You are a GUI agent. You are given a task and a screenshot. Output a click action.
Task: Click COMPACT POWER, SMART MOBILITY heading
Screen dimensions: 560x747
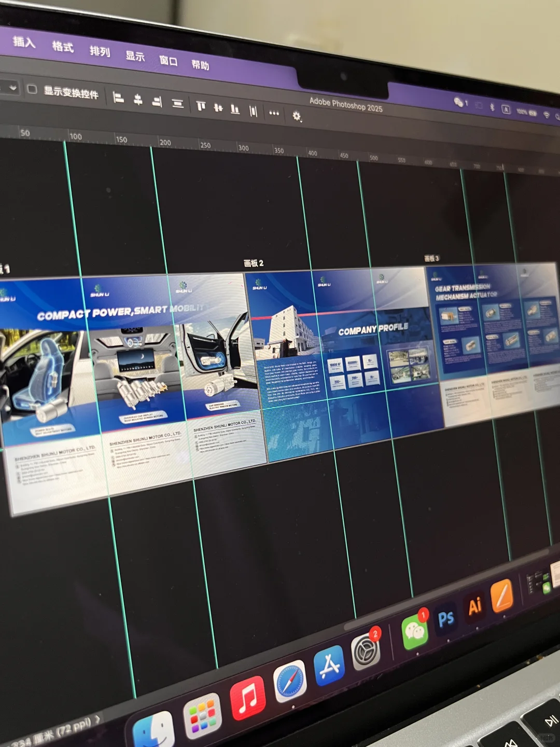[120, 312]
